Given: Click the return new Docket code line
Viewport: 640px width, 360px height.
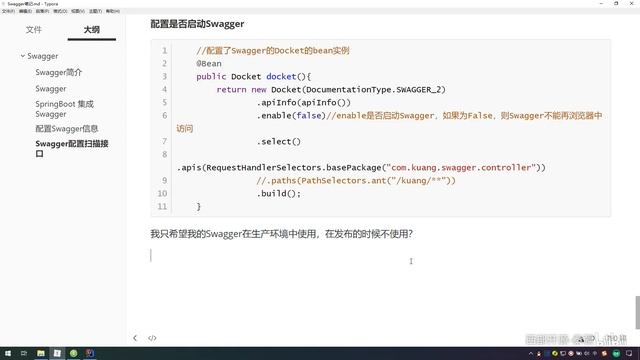Looking at the screenshot, I should coord(331,90).
